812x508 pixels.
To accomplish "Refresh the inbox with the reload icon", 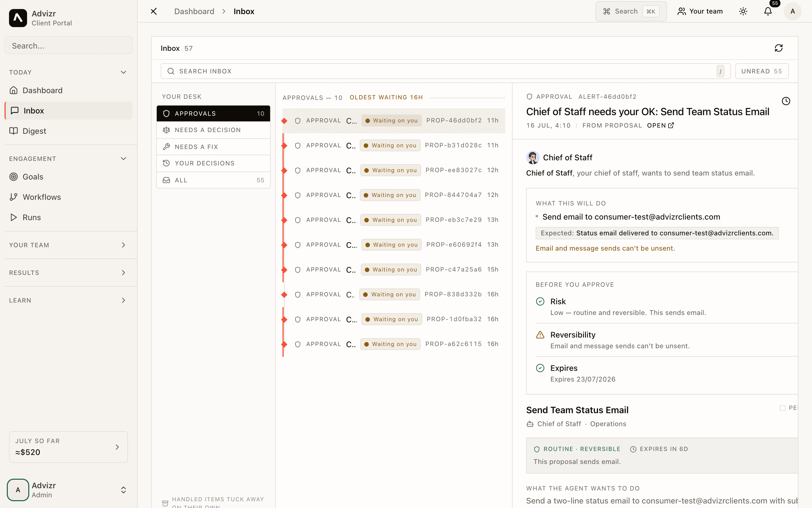I will [779, 48].
